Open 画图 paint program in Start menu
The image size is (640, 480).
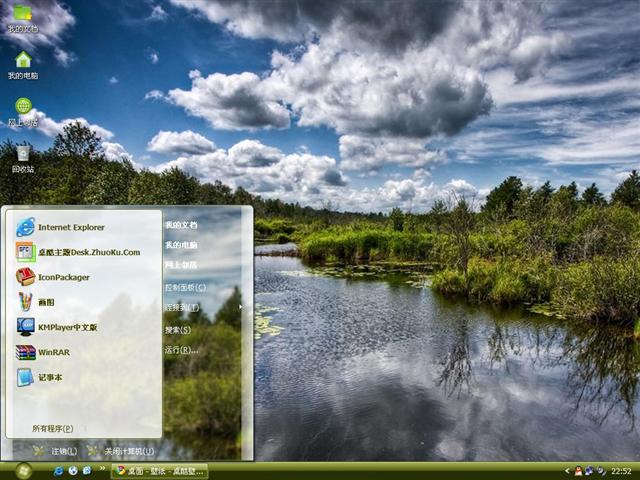point(36,302)
